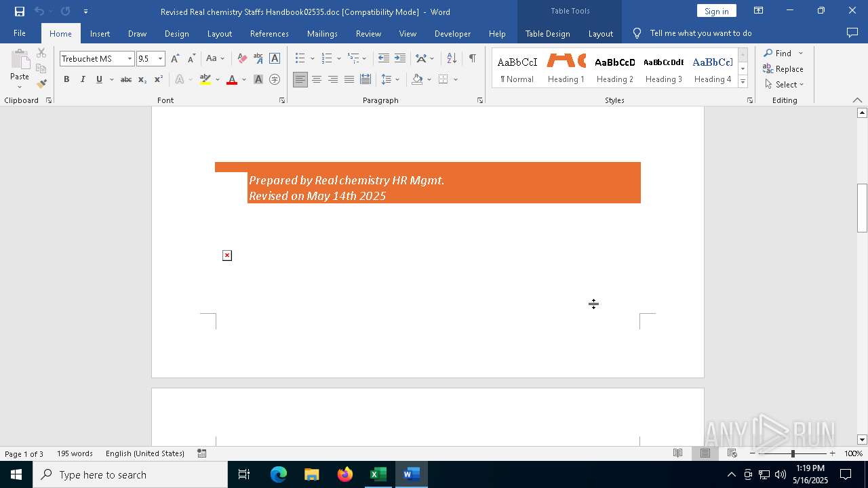Image resolution: width=868 pixels, height=488 pixels.
Task: Open Find in Editing group
Action: pyautogui.click(x=778, y=53)
